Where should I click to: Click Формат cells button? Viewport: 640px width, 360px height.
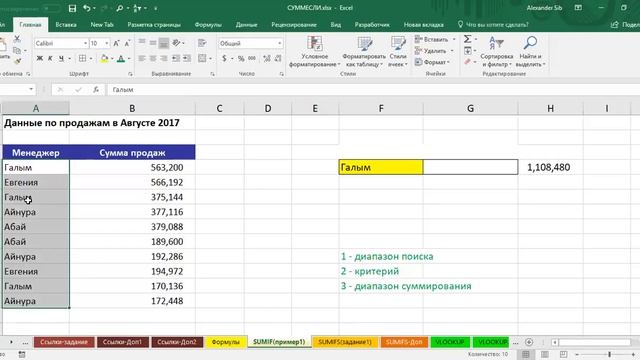tap(433, 62)
